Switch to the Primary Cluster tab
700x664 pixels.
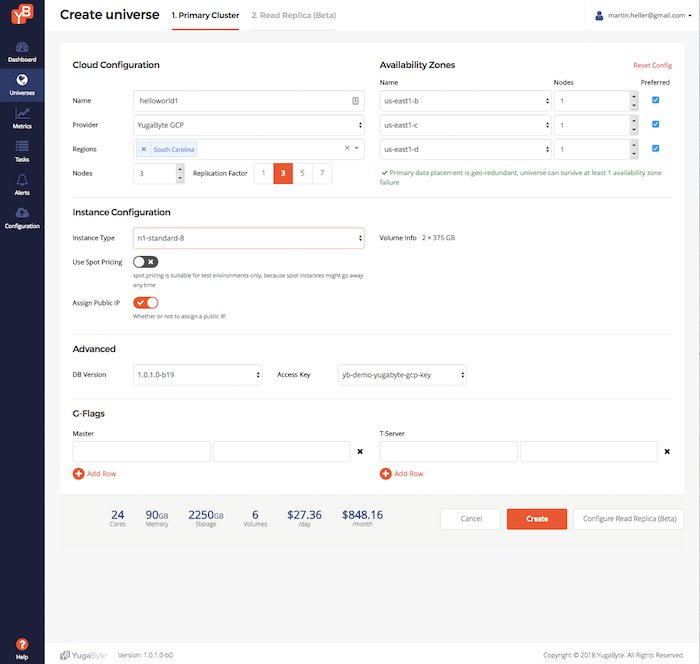coord(205,16)
